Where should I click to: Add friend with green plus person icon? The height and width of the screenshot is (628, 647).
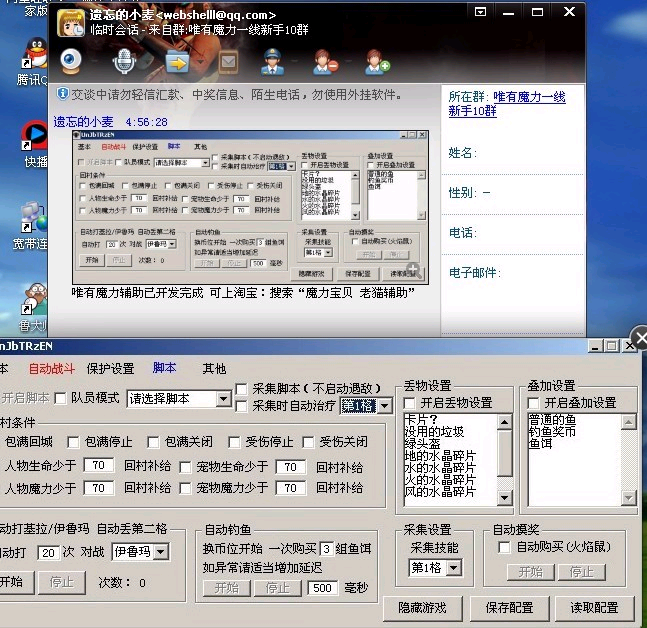(377, 62)
